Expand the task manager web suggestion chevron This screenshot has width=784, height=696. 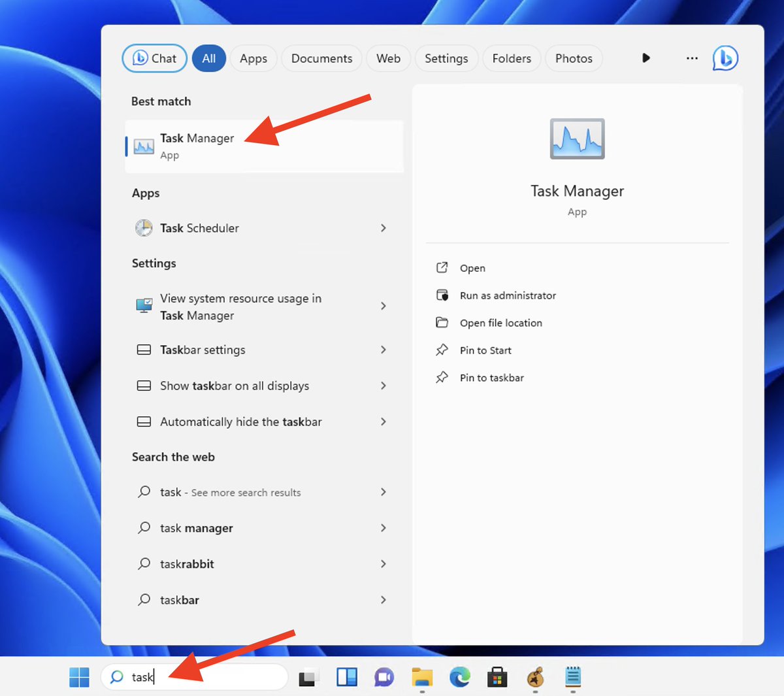384,527
